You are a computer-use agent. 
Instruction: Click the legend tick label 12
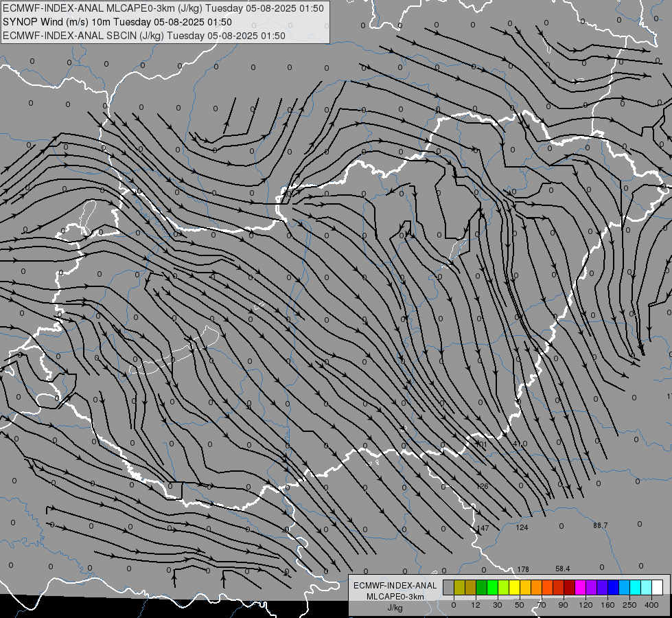click(x=476, y=605)
